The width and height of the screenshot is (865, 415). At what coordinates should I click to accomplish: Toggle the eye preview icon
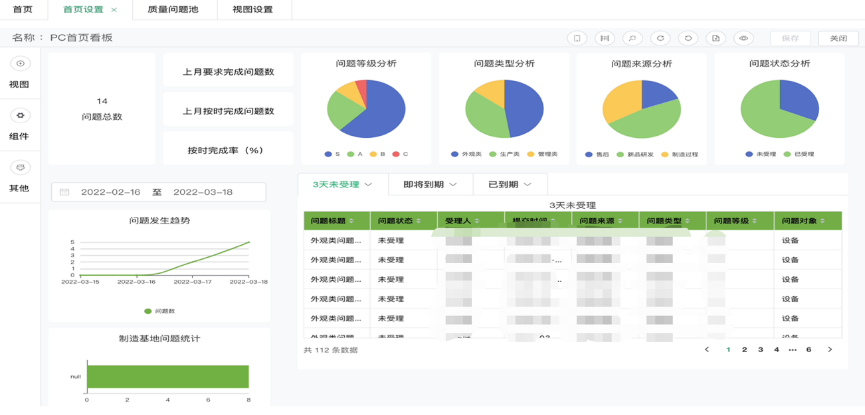tap(744, 38)
